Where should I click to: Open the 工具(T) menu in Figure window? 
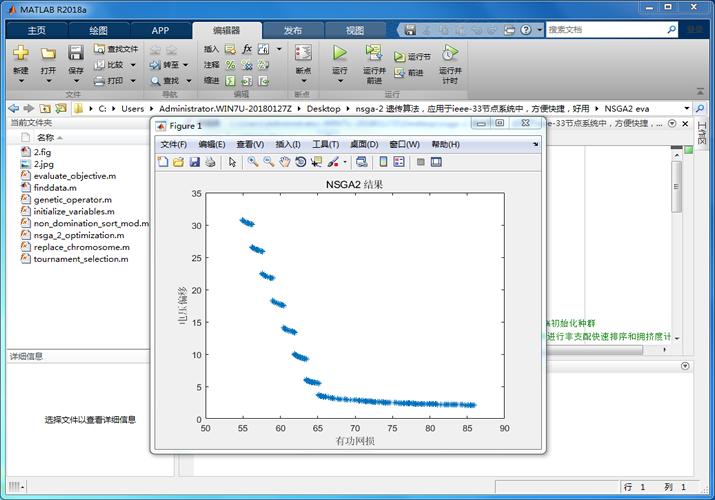pyautogui.click(x=326, y=144)
